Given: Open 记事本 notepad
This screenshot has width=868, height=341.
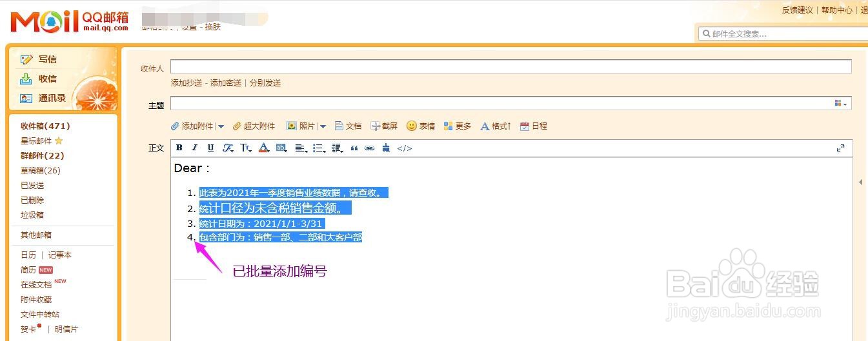Looking at the screenshot, I should [60, 255].
